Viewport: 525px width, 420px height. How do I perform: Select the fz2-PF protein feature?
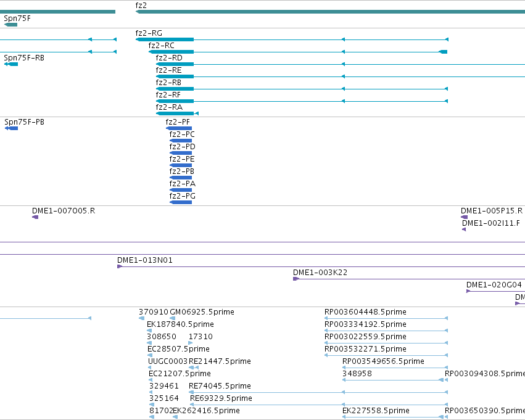coord(179,128)
